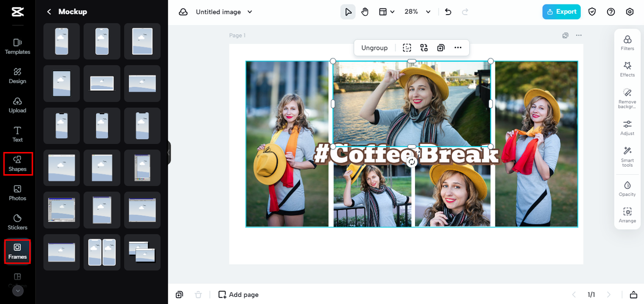This screenshot has width=644, height=304.
Task: Export the current design
Action: pos(561,11)
